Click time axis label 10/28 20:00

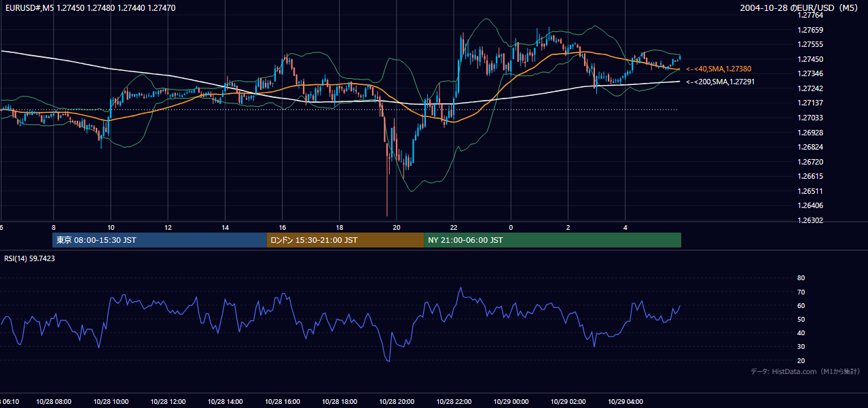click(396, 402)
